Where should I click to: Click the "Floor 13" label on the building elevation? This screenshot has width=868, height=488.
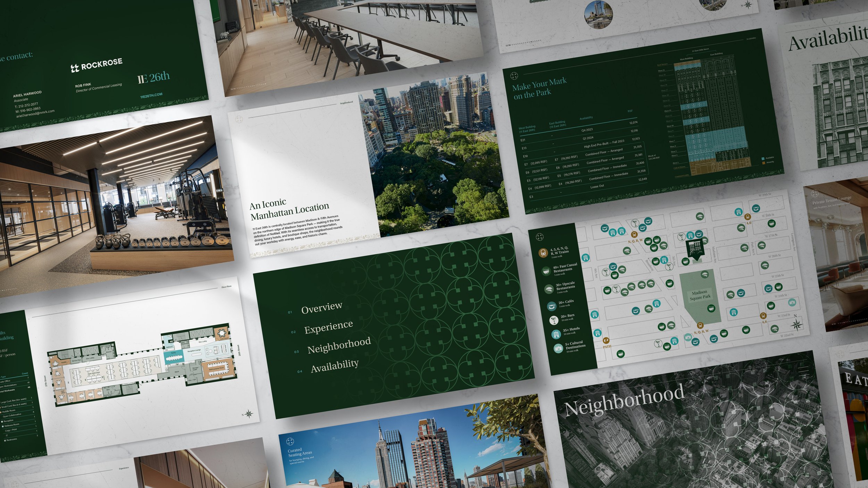[667, 111]
